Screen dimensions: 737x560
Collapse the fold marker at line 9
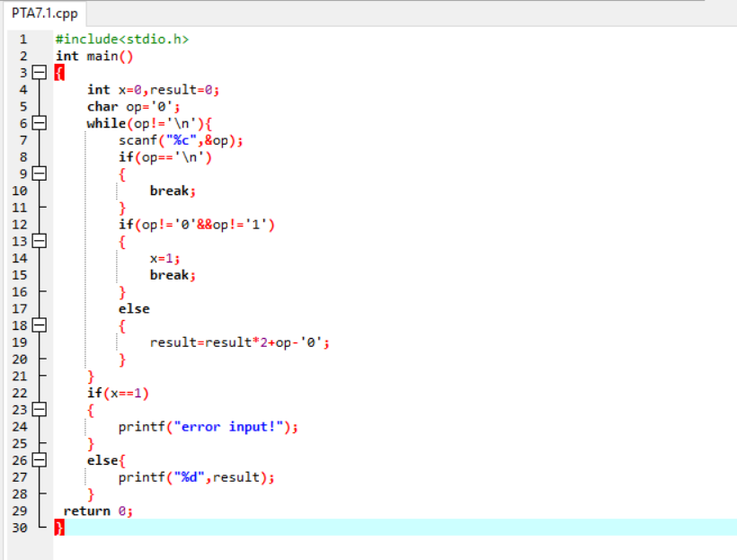point(39,173)
